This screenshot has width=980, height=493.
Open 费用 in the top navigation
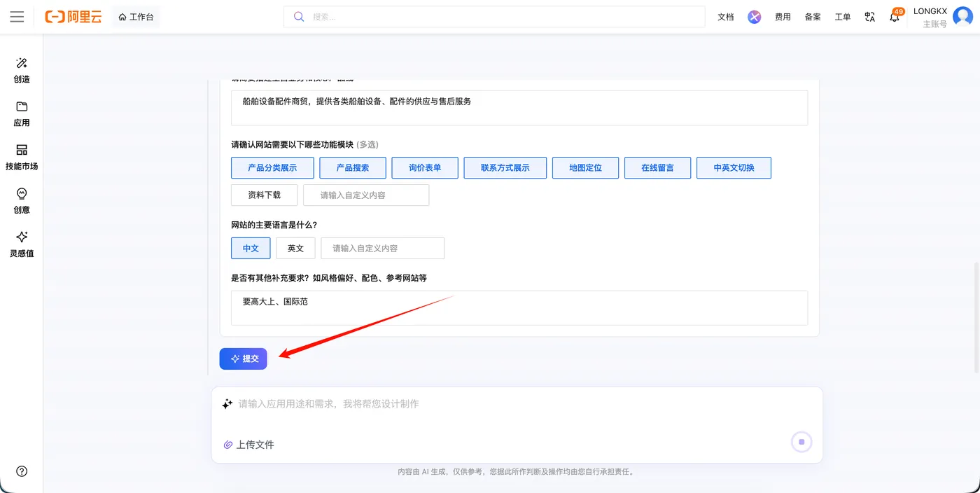tap(783, 17)
